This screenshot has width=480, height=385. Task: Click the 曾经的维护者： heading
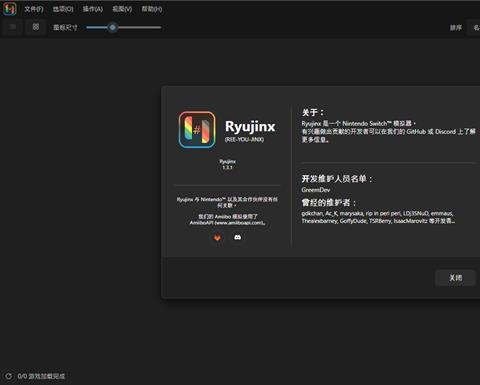[329, 203]
